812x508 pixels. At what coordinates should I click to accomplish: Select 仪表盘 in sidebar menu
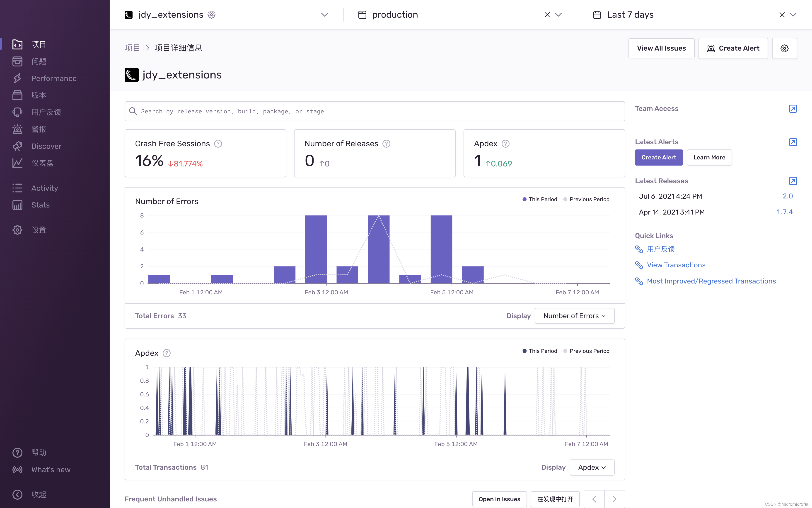(43, 163)
